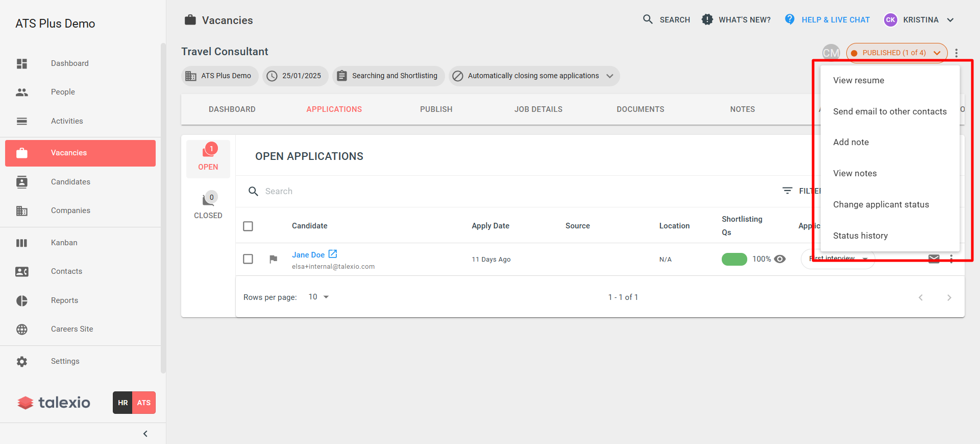Switch to the DOCUMENTS tab
Screen dimensions: 980x444
point(641,109)
